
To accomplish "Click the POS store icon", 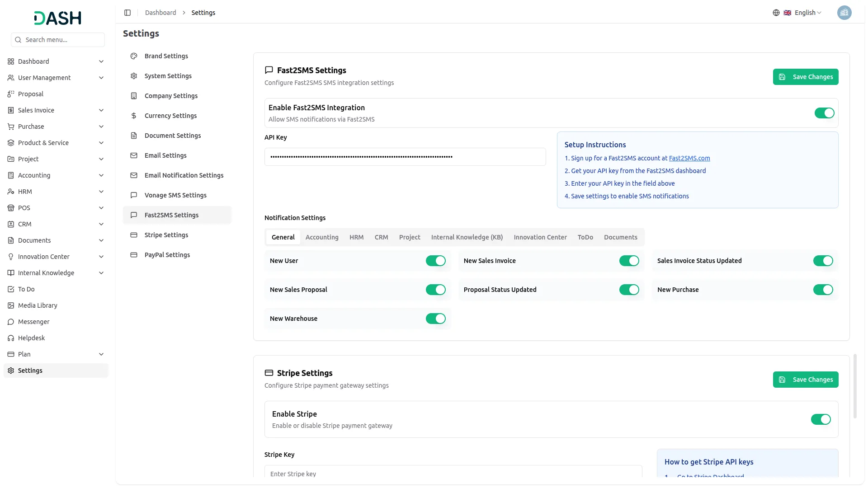I will (11, 208).
